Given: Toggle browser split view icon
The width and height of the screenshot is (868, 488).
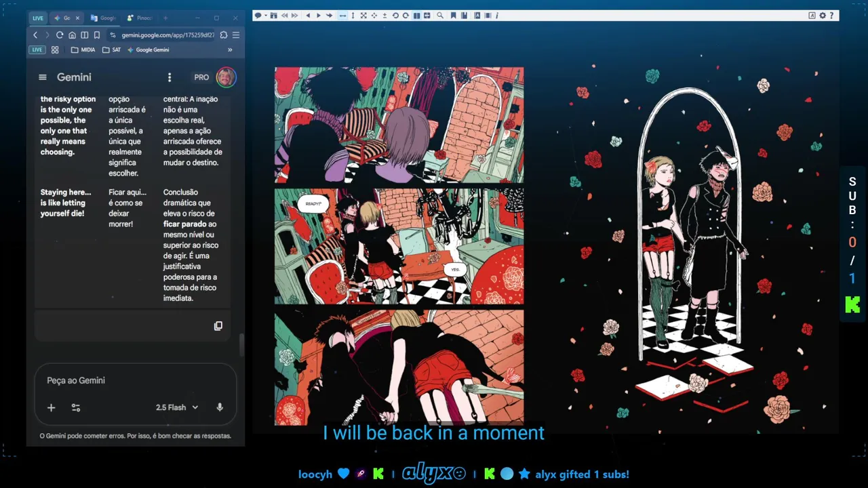Looking at the screenshot, I should click(84, 35).
